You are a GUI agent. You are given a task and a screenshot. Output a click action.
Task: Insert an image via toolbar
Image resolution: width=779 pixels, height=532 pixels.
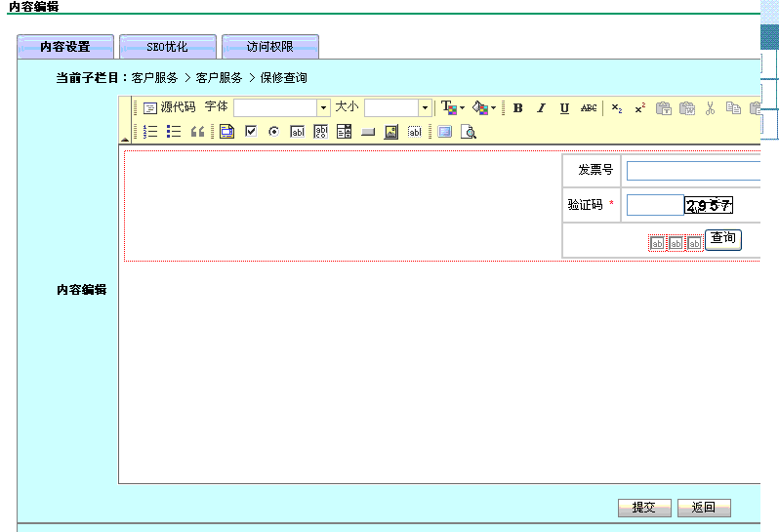(x=390, y=132)
